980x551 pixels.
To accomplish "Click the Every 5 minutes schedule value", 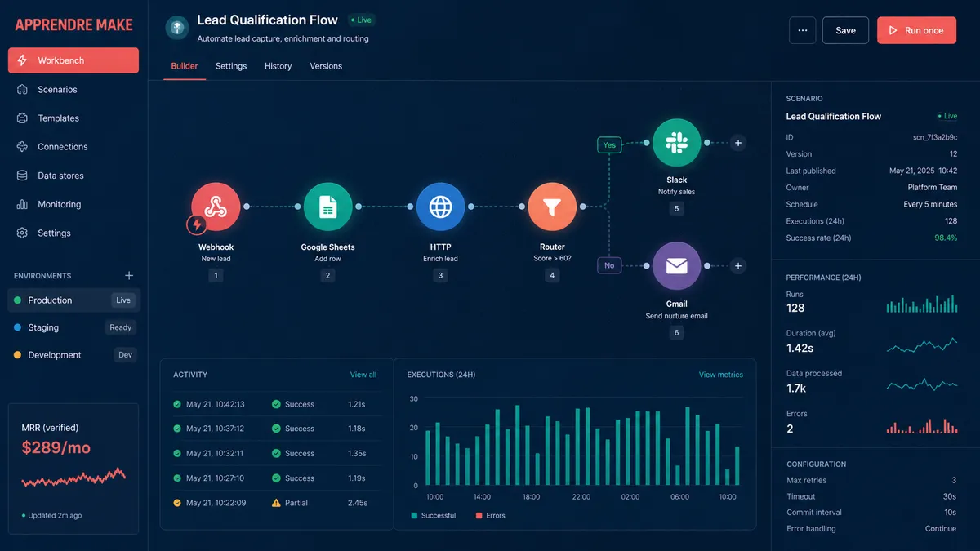I will point(930,204).
